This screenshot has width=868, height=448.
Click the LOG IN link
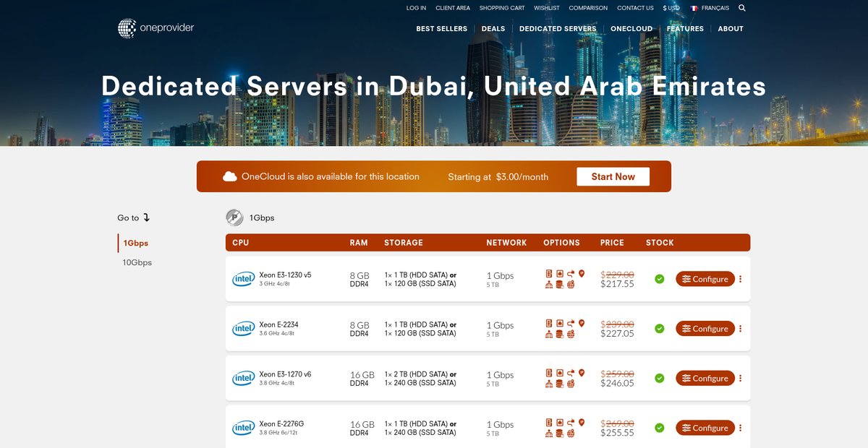(x=416, y=8)
